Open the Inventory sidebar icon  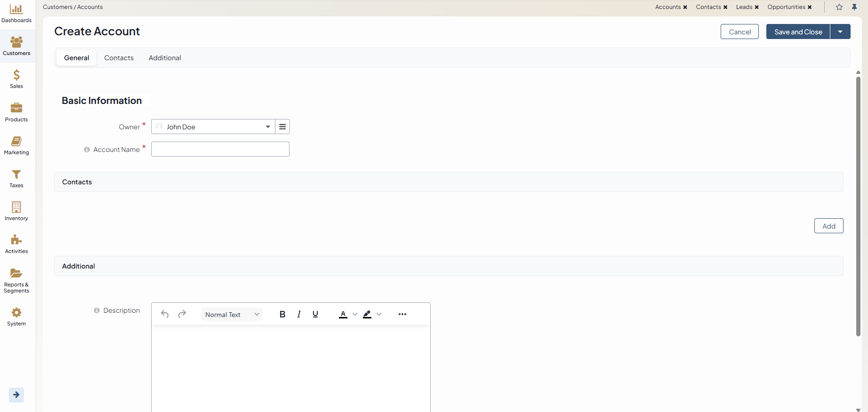(x=16, y=207)
